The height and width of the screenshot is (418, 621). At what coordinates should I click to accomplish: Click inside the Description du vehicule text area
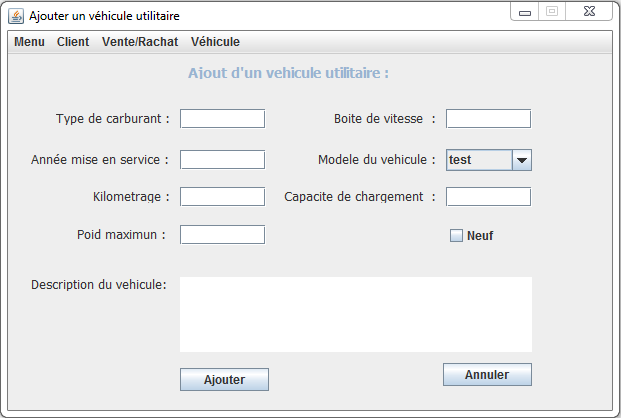point(356,314)
